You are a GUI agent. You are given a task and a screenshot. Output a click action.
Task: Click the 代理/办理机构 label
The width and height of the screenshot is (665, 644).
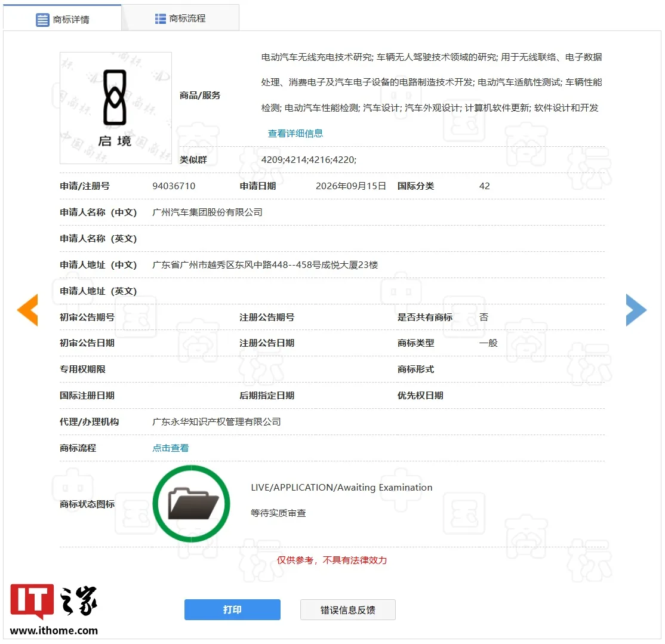pos(89,422)
